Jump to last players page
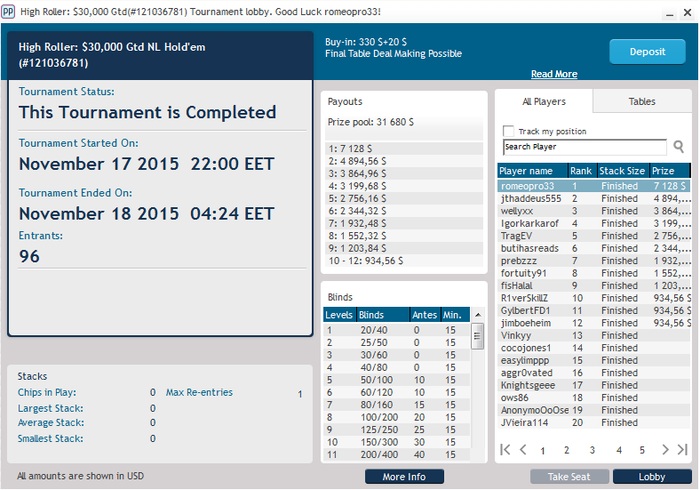This screenshot has width=700, height=490. pos(683,449)
